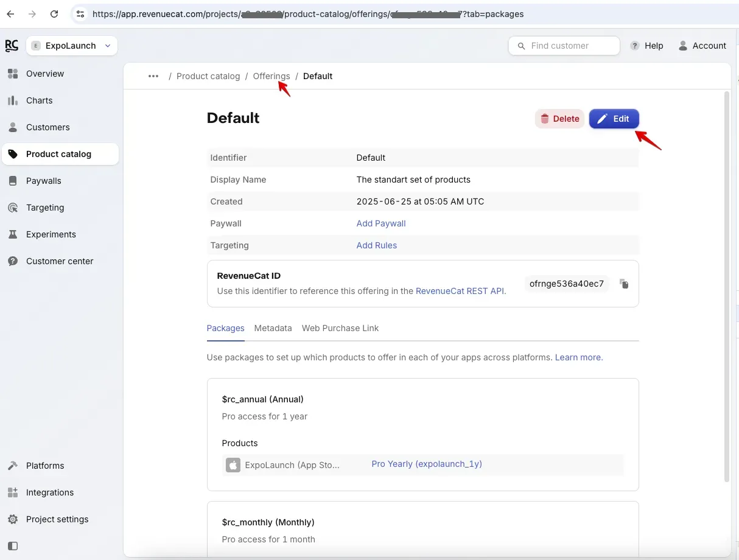Collapse the sidebar with panel icon

[13, 546]
